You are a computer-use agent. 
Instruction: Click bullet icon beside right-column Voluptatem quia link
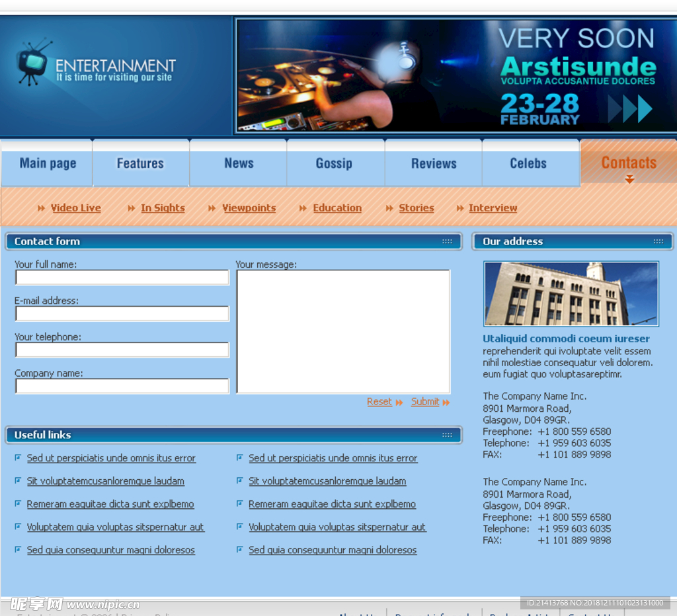pyautogui.click(x=239, y=526)
